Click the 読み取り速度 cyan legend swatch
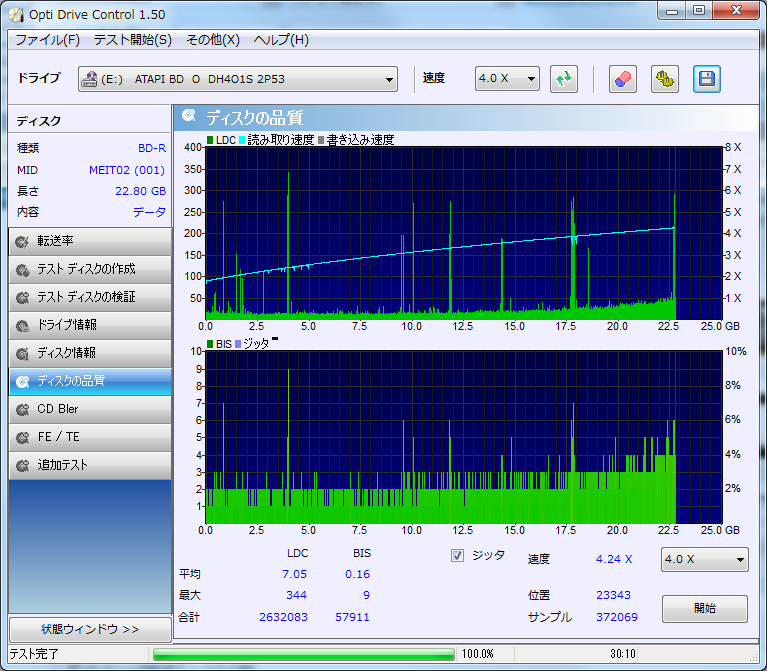This screenshot has height=671, width=767. 242,140
